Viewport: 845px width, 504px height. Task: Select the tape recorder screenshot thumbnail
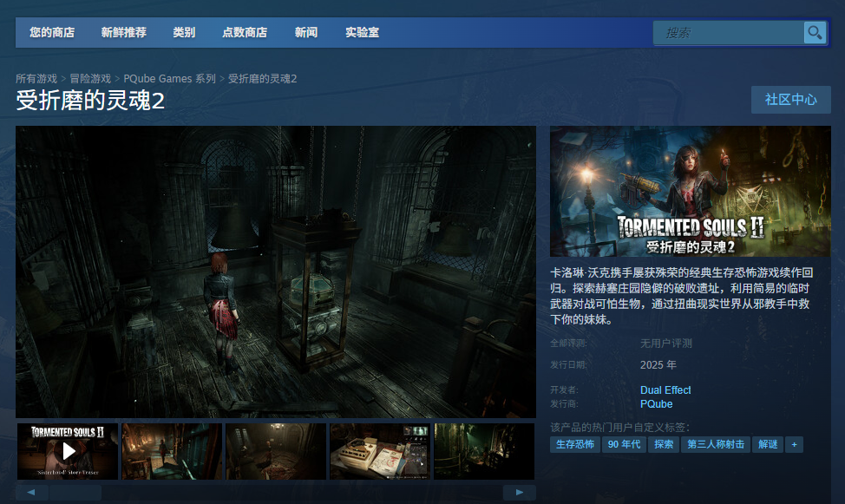pos(380,451)
